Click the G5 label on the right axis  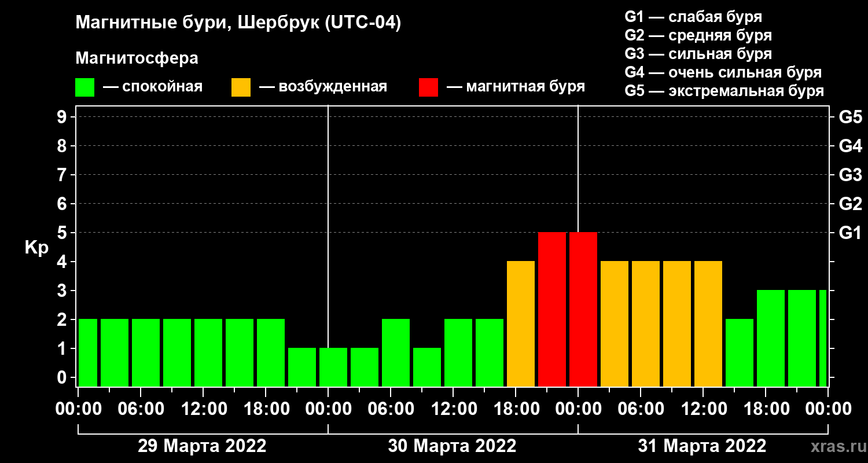point(850,117)
